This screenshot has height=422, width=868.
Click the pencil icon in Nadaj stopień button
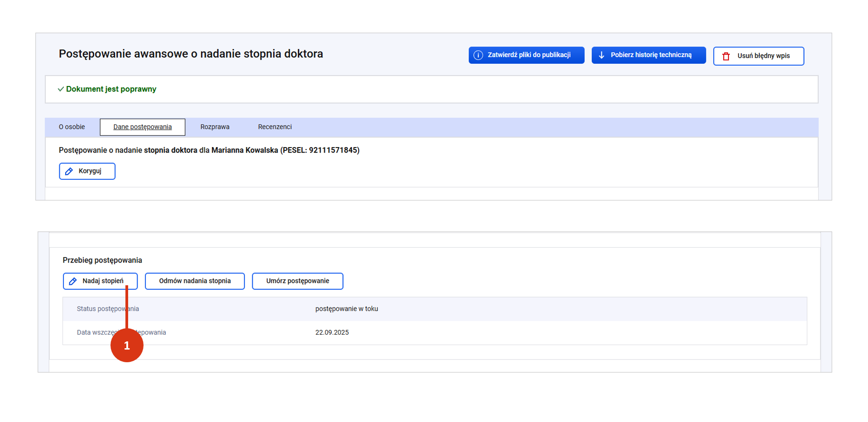(x=73, y=281)
